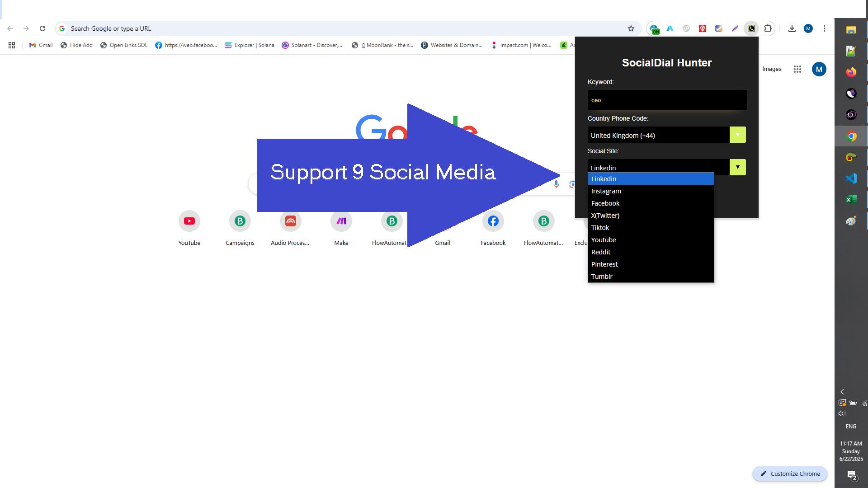Open the Facebook shortcut tile
Viewport: 868px width, 488px height.
coord(493,221)
